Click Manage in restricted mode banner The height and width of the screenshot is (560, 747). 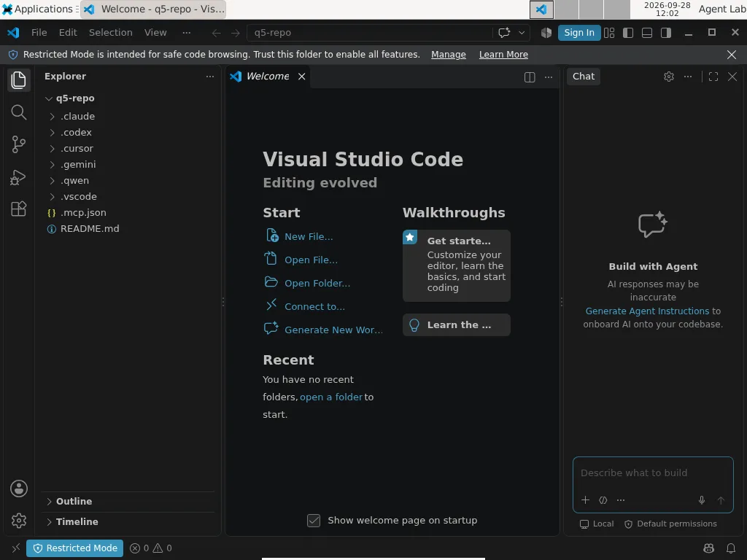(x=449, y=55)
